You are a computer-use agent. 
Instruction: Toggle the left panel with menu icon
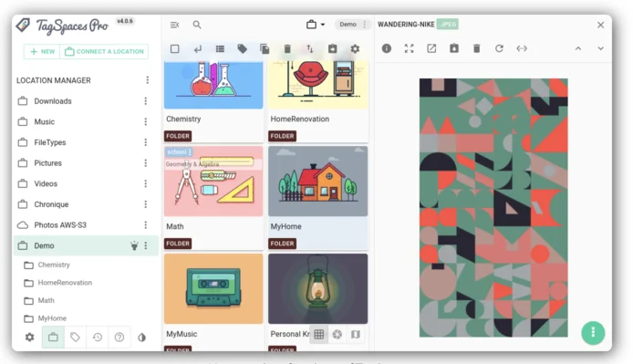[x=174, y=25]
